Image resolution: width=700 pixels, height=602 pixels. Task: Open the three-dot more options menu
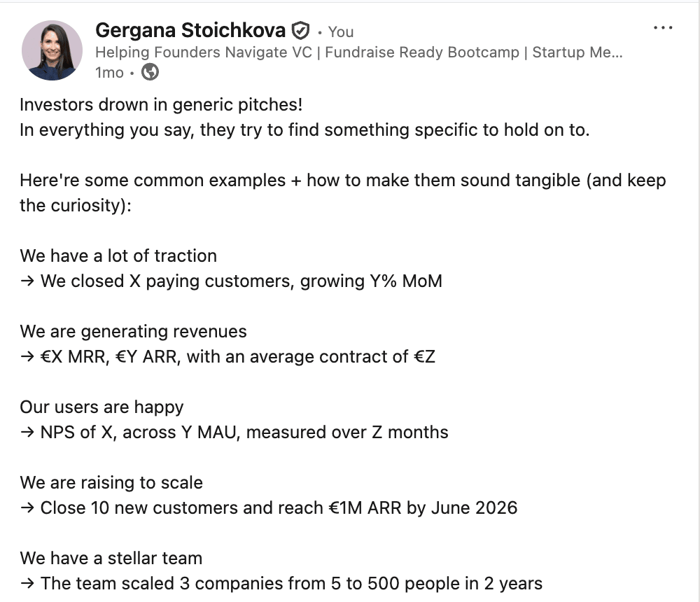662,28
